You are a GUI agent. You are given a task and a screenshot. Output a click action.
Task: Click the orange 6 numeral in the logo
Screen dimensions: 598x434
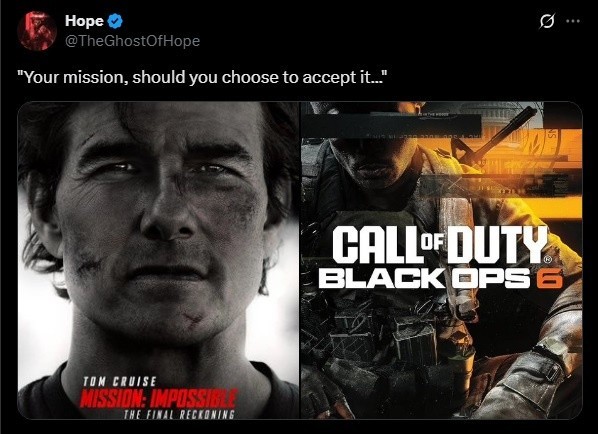tap(550, 278)
